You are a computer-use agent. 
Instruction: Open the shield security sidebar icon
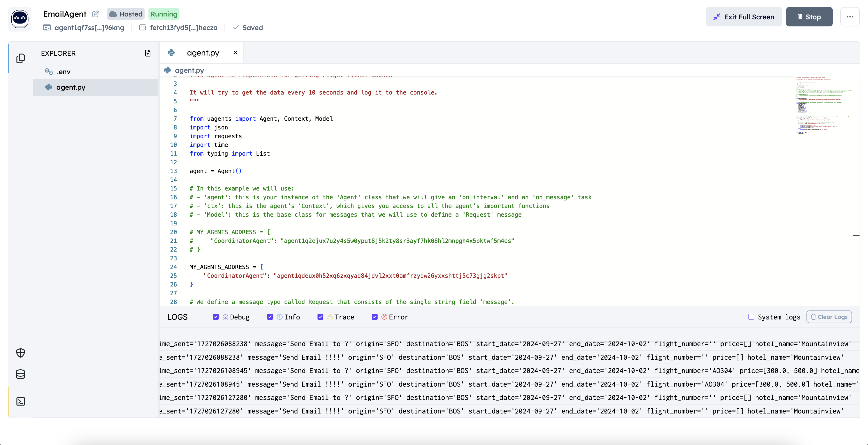(x=21, y=353)
